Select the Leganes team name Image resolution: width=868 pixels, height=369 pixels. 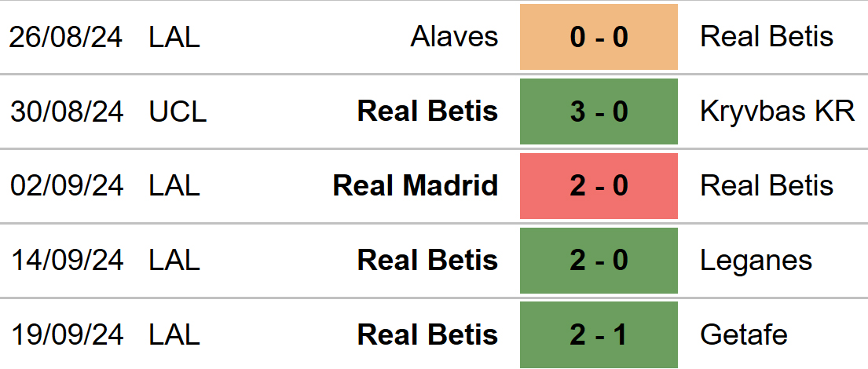756,261
